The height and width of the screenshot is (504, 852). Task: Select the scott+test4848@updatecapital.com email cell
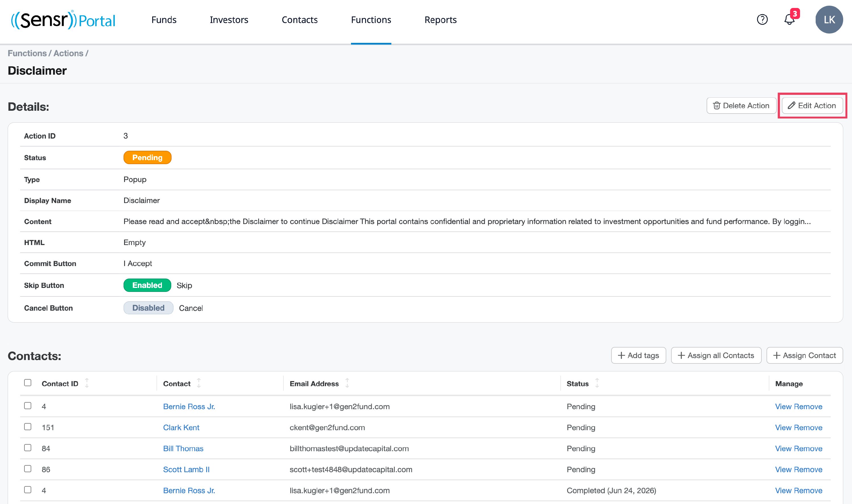click(351, 470)
